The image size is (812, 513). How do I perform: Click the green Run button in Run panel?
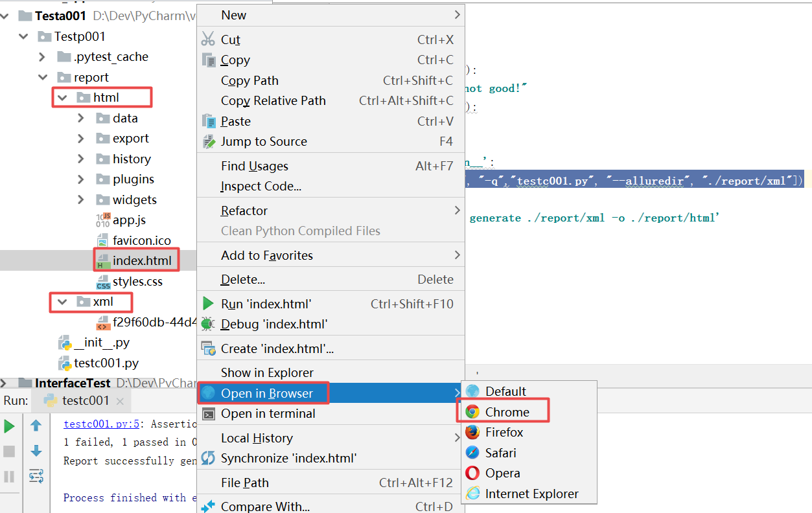(x=9, y=426)
